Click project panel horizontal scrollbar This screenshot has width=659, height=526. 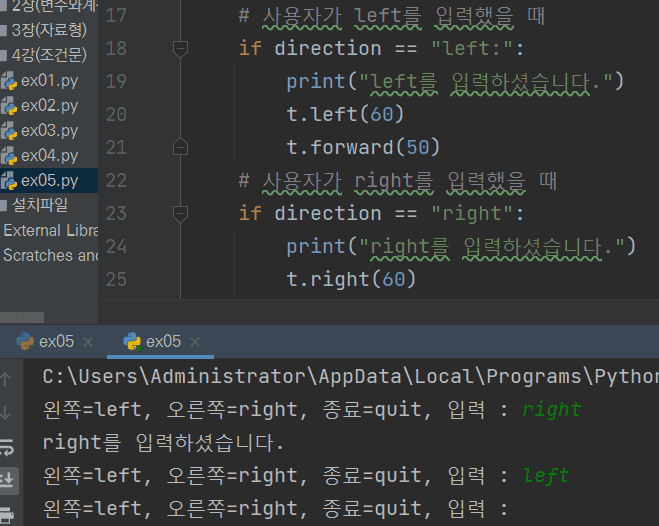coord(22,317)
